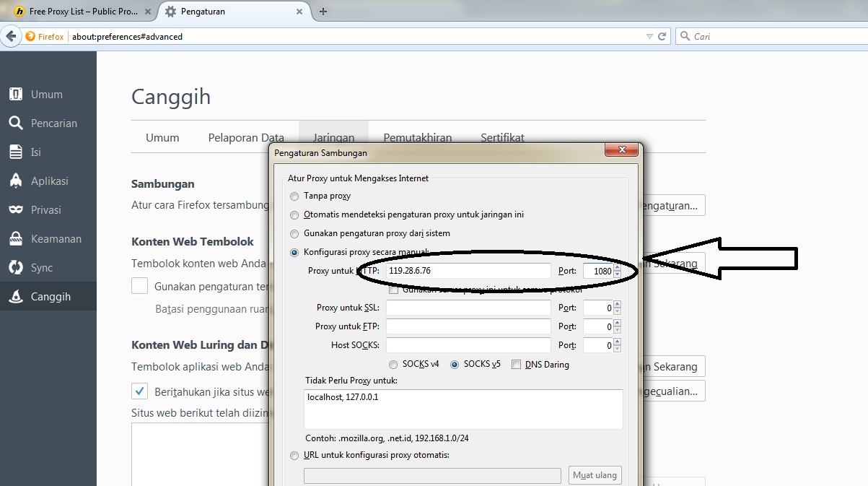Image resolution: width=868 pixels, height=486 pixels.
Task: Click the Privasi sidebar label
Action: click(x=46, y=209)
